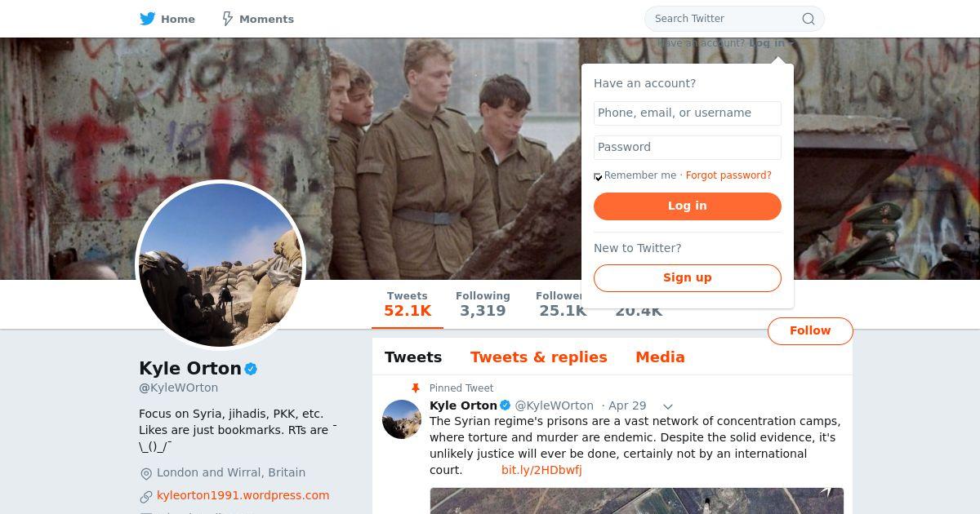Click the Twitter bird Home icon
This screenshot has height=514, width=980.
pyautogui.click(x=148, y=19)
